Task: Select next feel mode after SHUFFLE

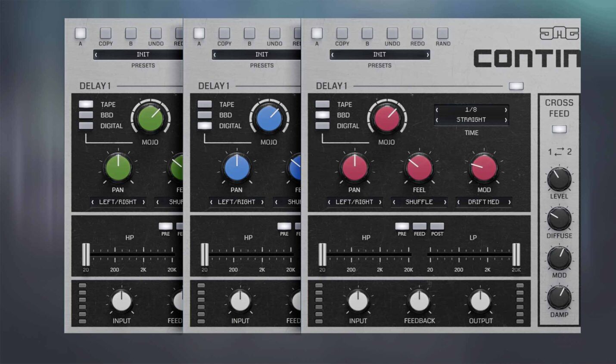Action: 445,202
